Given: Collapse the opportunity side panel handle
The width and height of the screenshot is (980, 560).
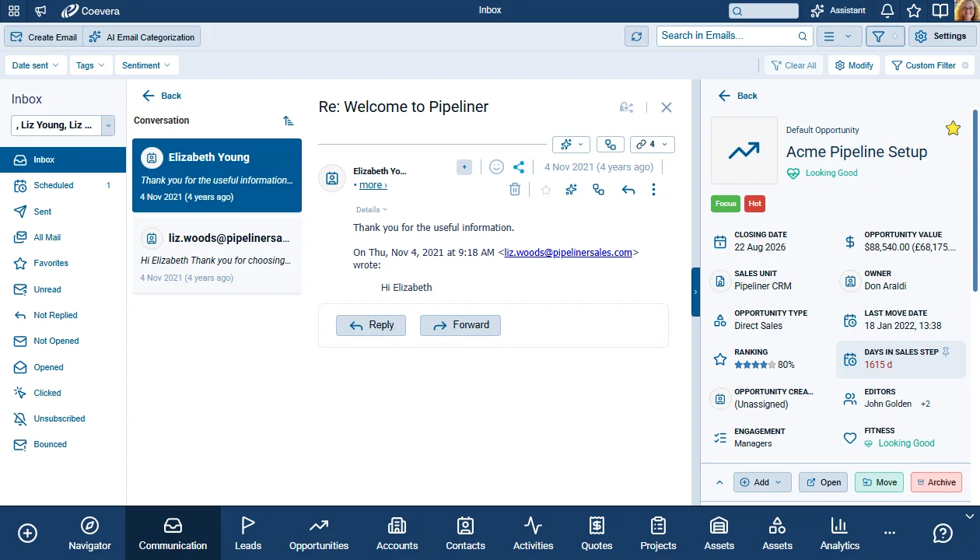Looking at the screenshot, I should coord(695,292).
